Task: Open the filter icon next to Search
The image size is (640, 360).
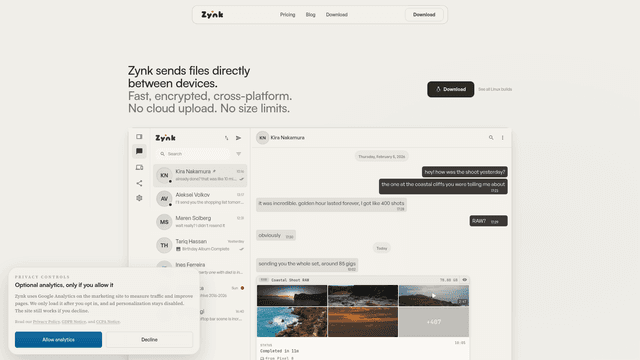Action: click(x=239, y=154)
